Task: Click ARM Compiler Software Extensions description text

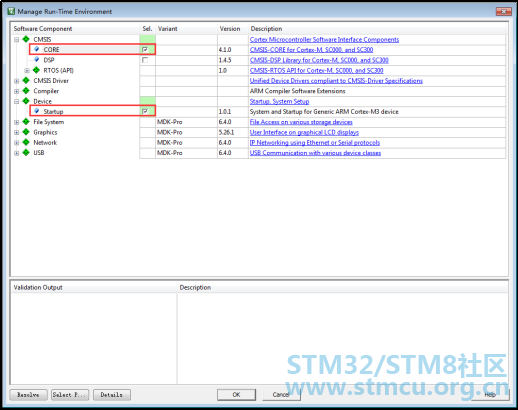Action: [297, 91]
